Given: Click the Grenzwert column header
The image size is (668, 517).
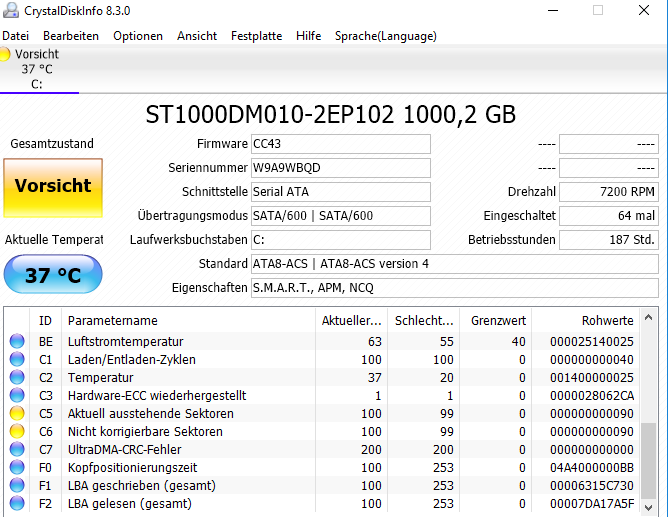Looking at the screenshot, I should click(496, 320).
